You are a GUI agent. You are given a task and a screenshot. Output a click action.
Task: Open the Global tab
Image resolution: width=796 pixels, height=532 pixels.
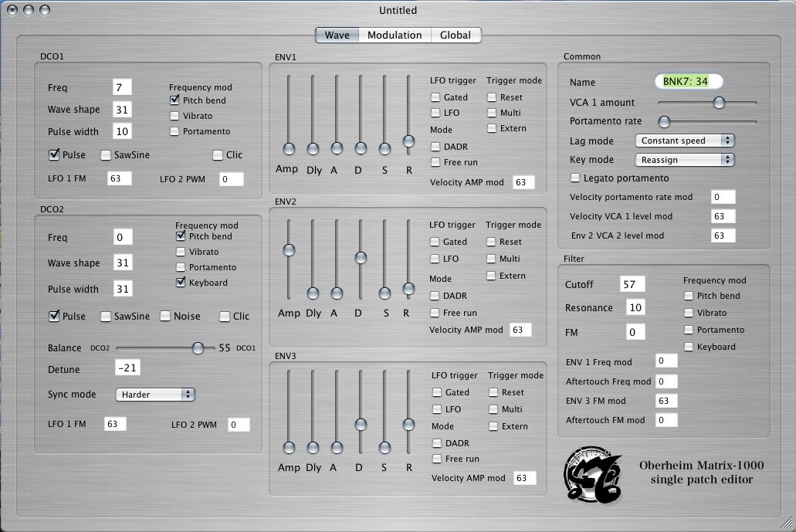click(x=456, y=35)
